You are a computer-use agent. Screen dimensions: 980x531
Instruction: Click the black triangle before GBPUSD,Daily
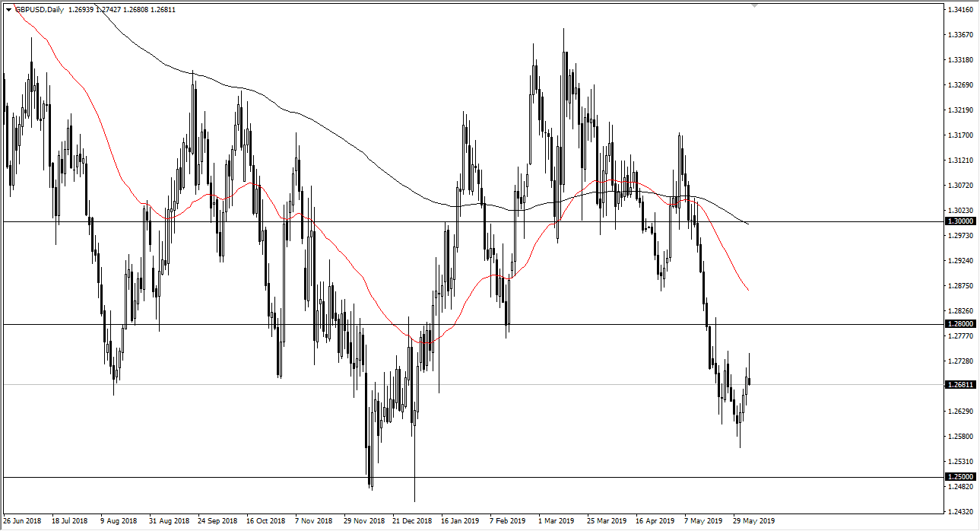[8, 10]
